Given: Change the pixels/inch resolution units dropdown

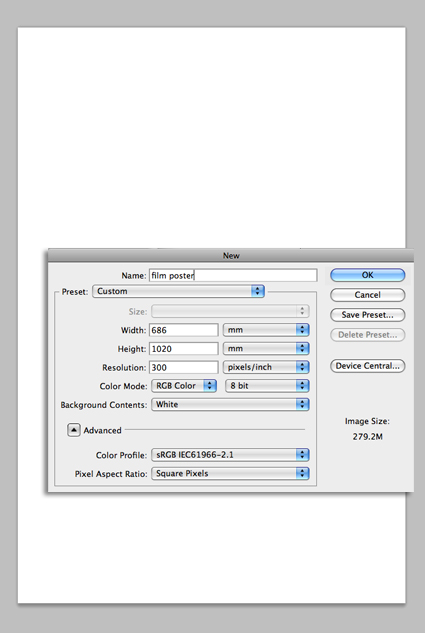Looking at the screenshot, I should [266, 367].
